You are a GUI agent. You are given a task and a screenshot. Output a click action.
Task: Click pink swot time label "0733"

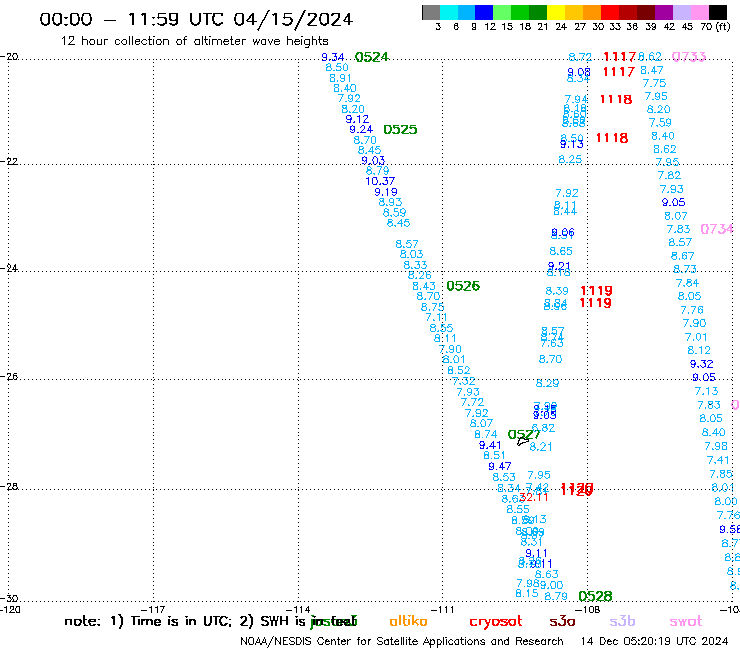coord(689,57)
